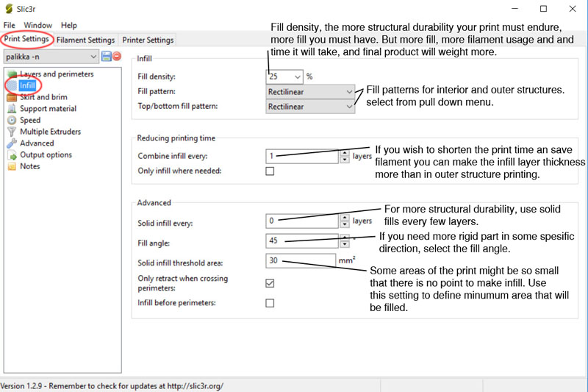Click the Solid infill every input field
This screenshot has height=392, width=588.
point(302,221)
